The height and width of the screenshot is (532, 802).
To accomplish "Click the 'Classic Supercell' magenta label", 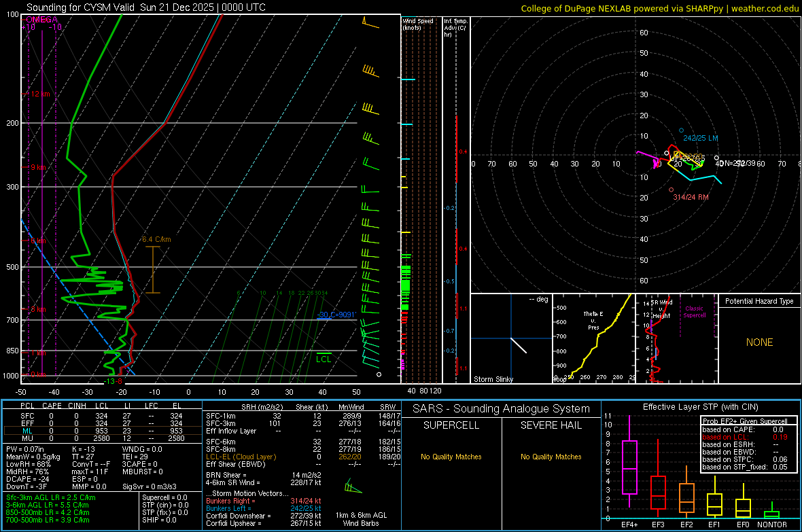I will pos(694,312).
